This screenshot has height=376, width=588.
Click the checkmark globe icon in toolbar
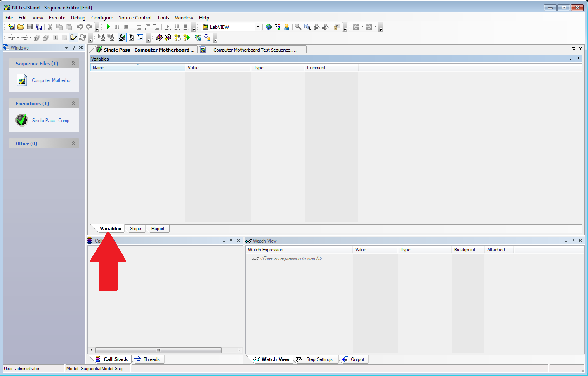(x=198, y=38)
